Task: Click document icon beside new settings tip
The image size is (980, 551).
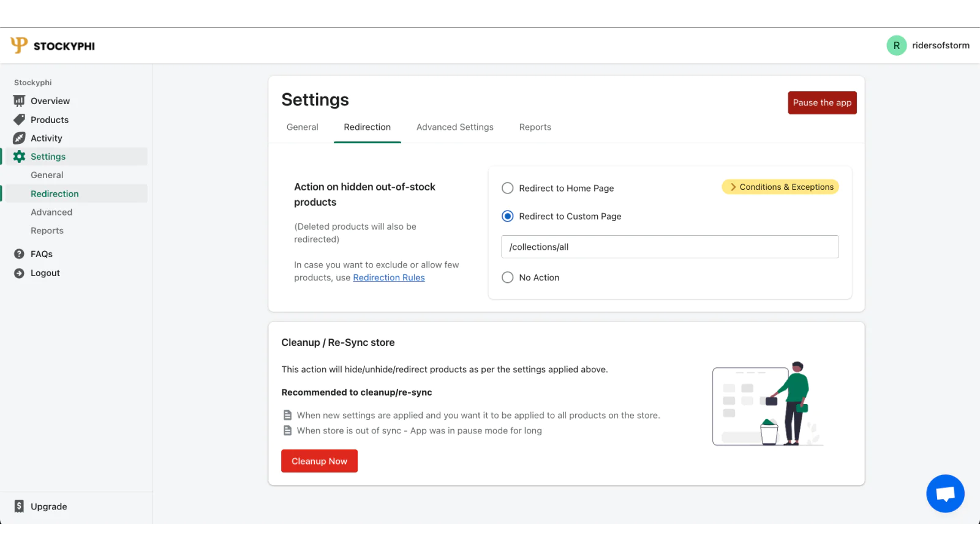Action: 287,415
